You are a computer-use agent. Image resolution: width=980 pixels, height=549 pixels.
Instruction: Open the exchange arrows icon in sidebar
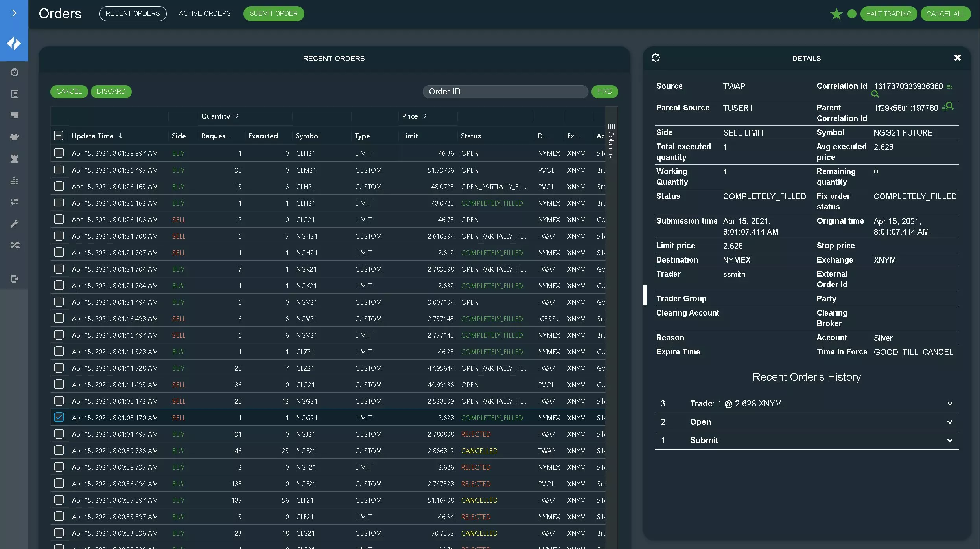coord(15,202)
